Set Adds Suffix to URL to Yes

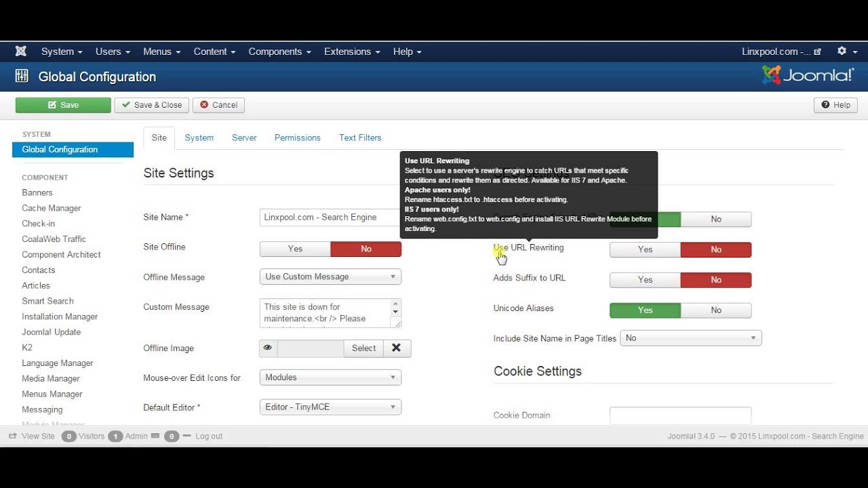click(645, 280)
